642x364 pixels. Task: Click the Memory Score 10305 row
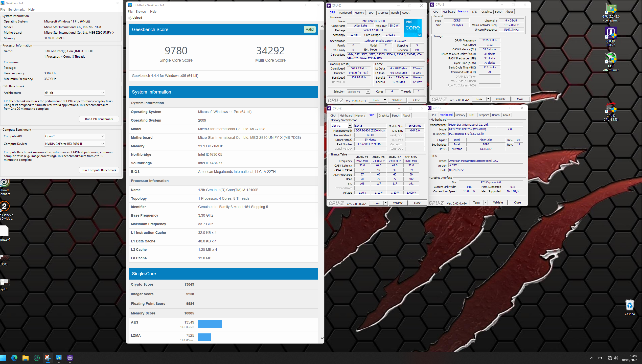pyautogui.click(x=223, y=313)
